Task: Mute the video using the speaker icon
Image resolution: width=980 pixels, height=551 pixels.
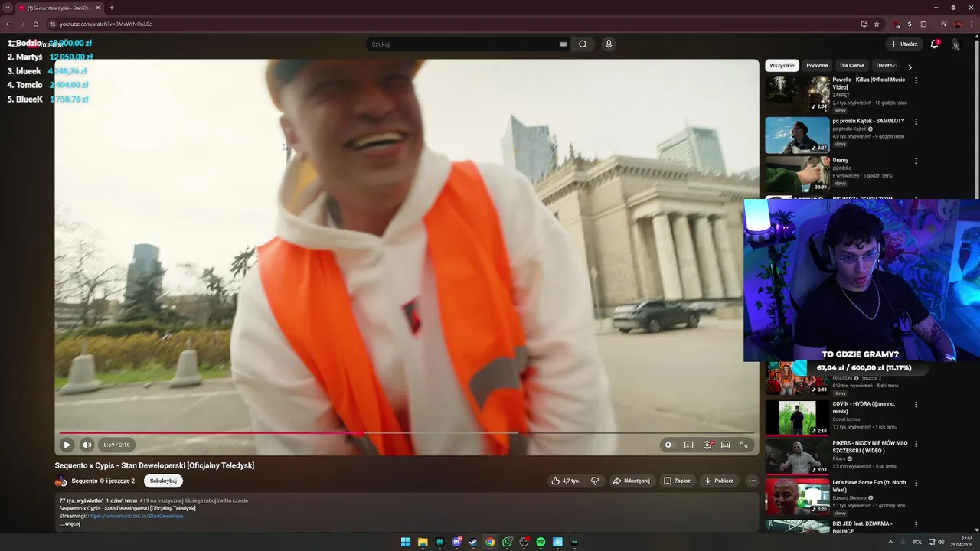Action: click(x=87, y=445)
